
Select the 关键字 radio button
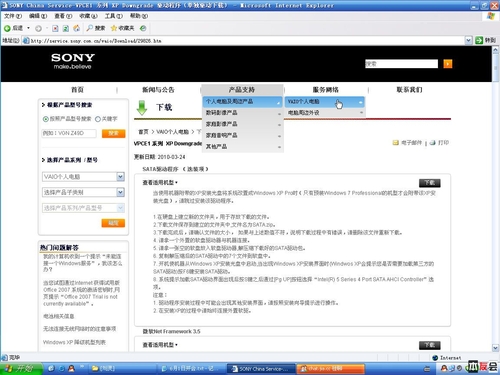(x=98, y=119)
